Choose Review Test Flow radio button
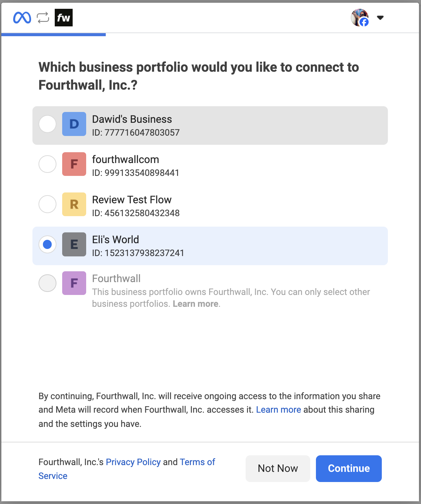This screenshot has width=421, height=504. click(x=47, y=204)
